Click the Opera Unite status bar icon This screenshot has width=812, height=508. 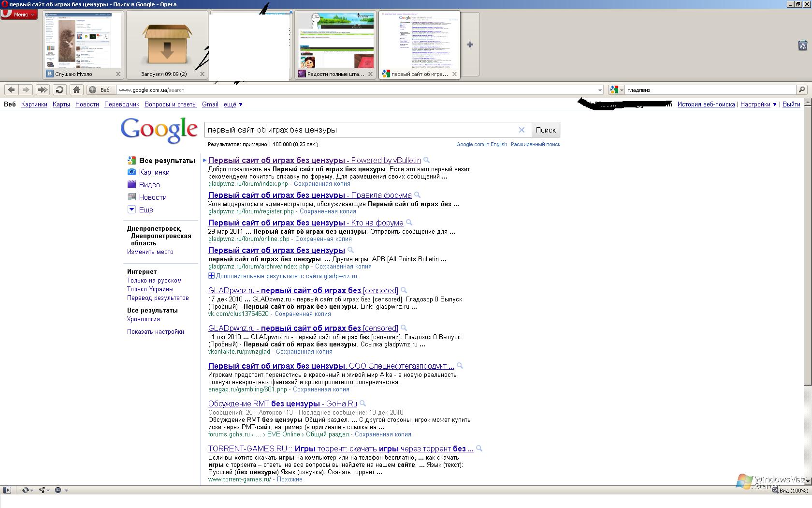(x=42, y=490)
